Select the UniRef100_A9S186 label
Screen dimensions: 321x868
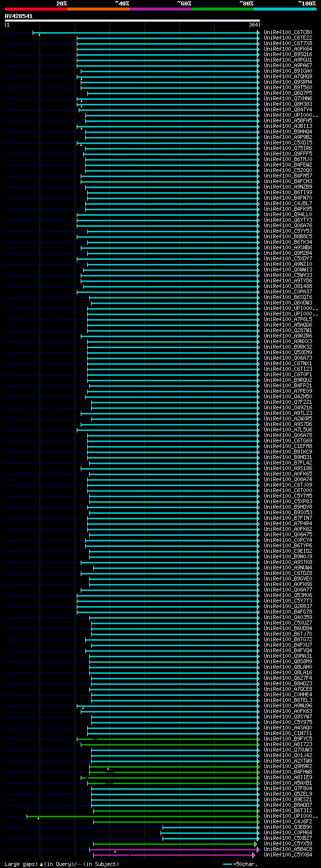point(288,469)
